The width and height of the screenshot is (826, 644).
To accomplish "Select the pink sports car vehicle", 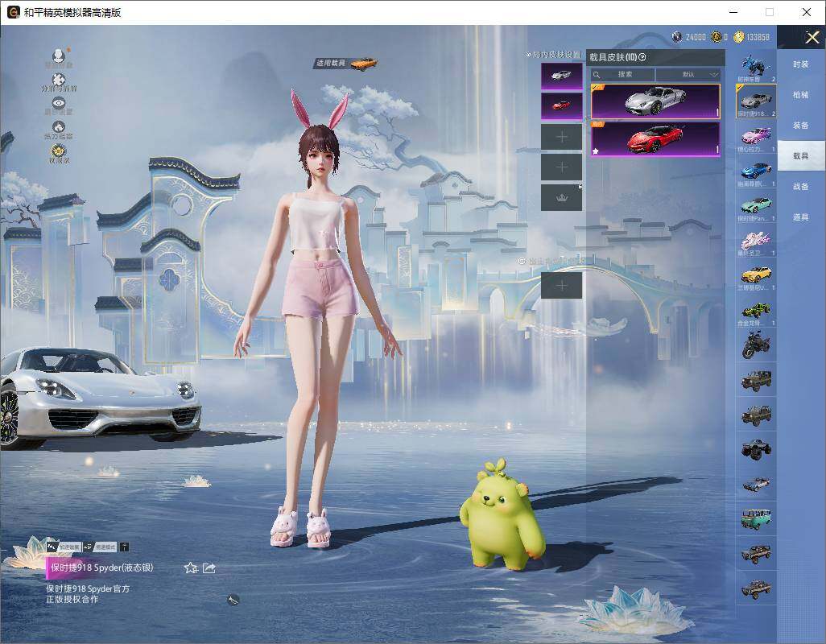I will [757, 136].
